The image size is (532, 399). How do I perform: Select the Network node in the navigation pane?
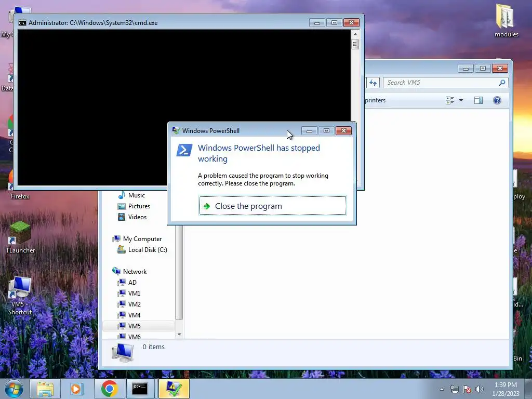pos(135,271)
